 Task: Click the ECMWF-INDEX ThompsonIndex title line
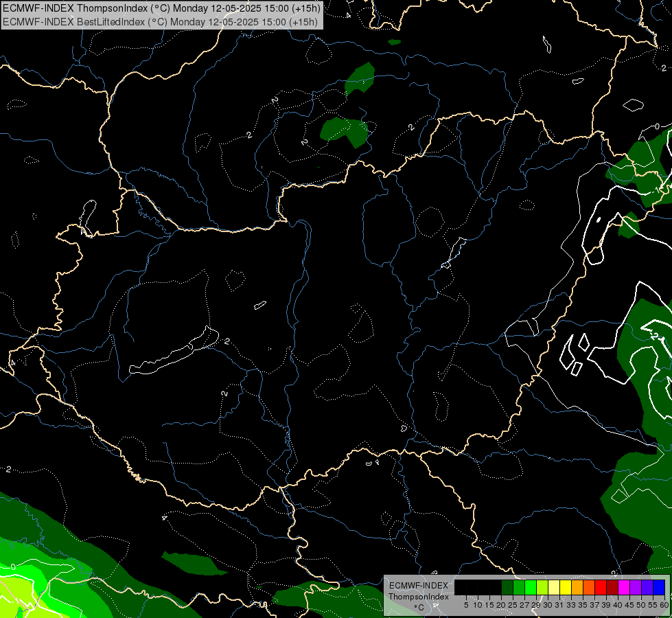click(x=161, y=8)
